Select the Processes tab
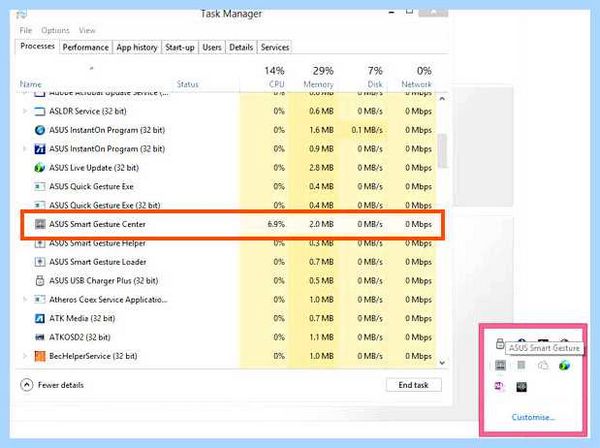The height and width of the screenshot is (448, 600). tap(38, 46)
